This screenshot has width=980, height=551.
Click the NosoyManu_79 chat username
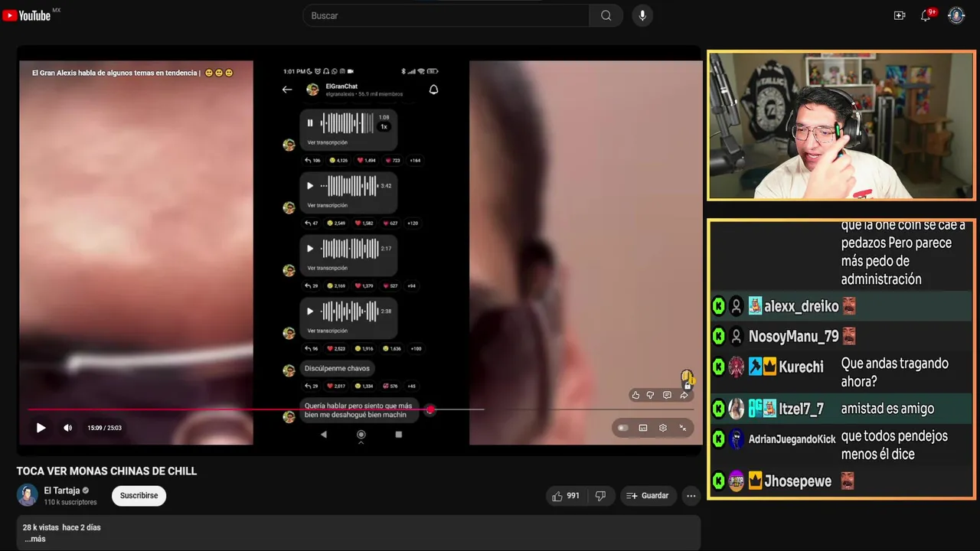[x=794, y=336]
